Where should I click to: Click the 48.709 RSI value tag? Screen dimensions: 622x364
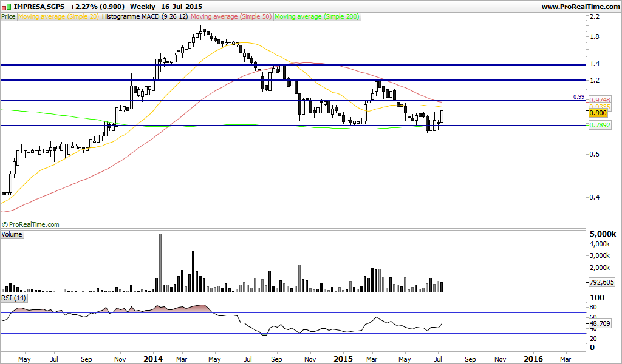coord(600,323)
